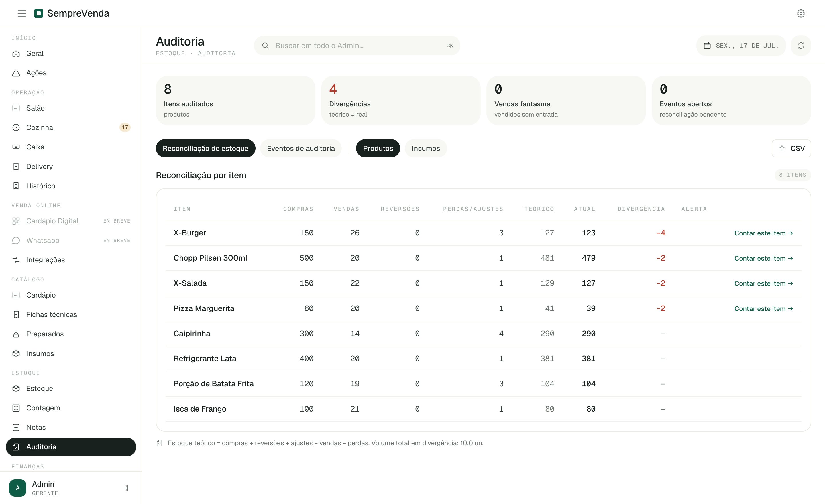Screen dimensions: 825x504
Task: Click the Salão sidebar icon
Action: (x=16, y=108)
